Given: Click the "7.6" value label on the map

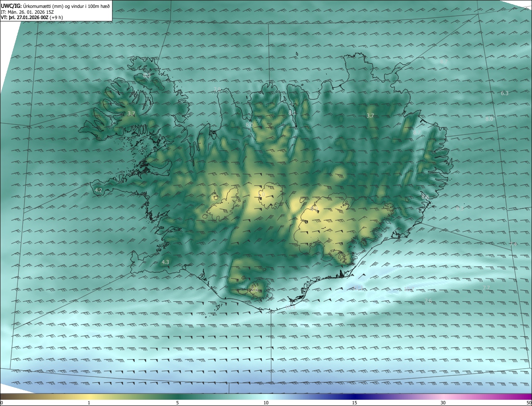Looking at the screenshot, I should pos(428,301).
